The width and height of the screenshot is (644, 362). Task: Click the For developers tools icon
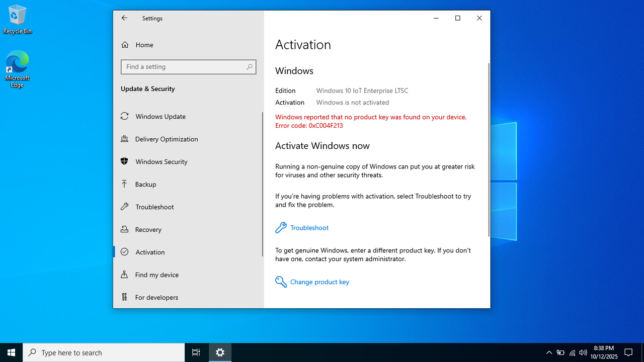[125, 297]
